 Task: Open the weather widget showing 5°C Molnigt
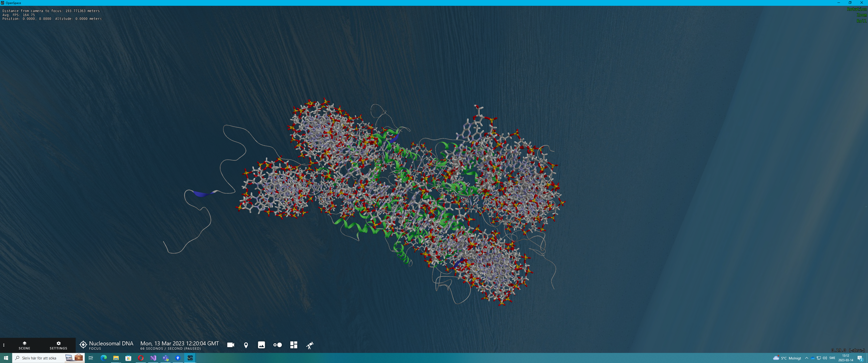click(787, 358)
